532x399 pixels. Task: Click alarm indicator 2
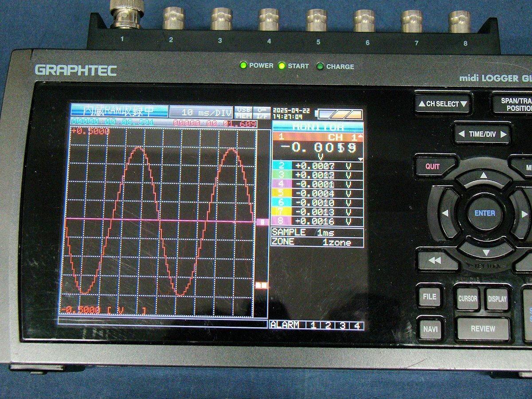(328, 325)
